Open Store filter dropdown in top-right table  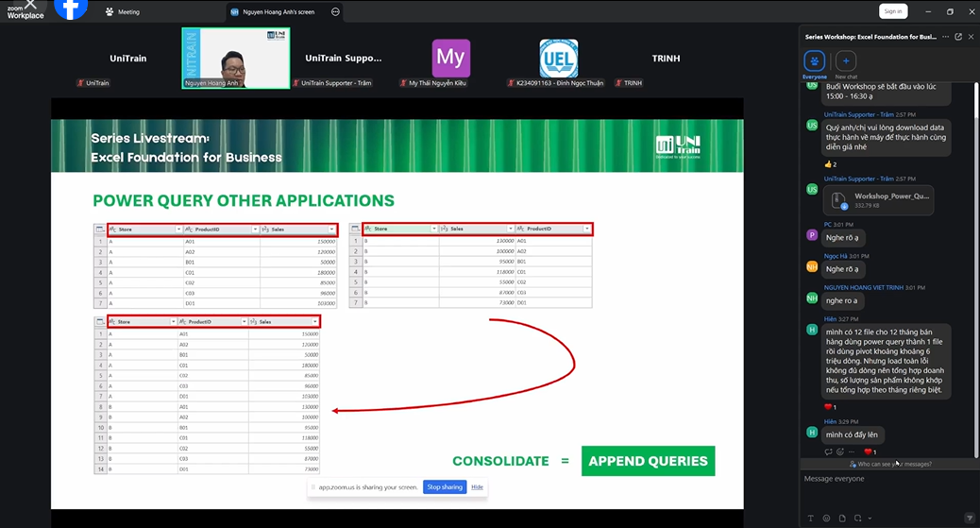tap(433, 229)
